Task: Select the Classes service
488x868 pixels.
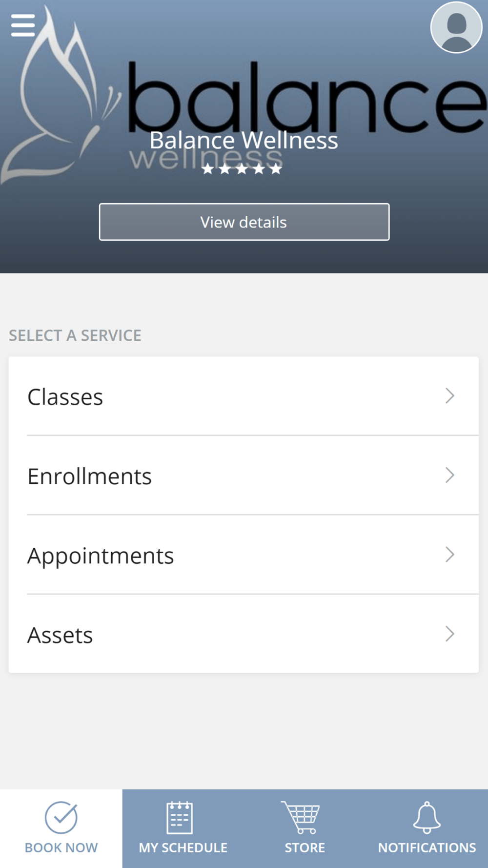Action: (244, 396)
